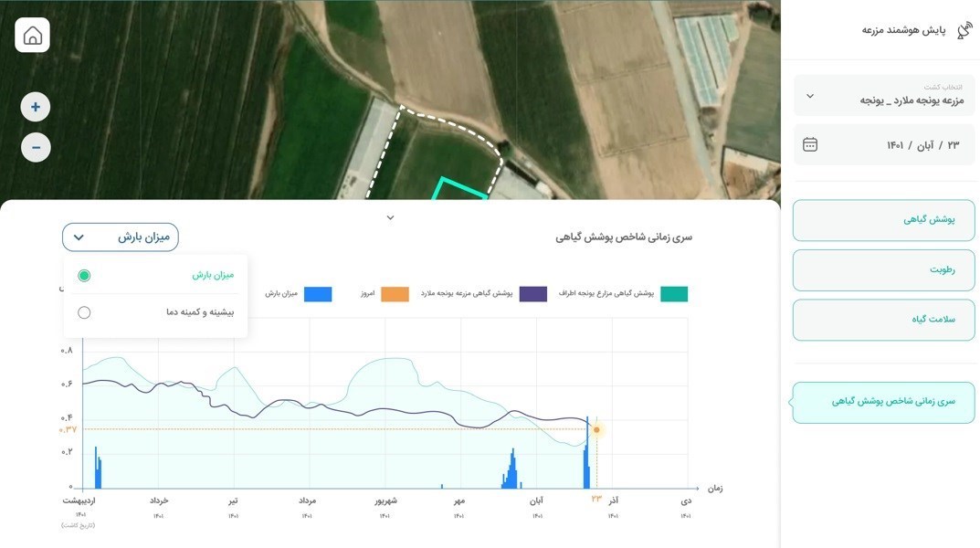
Task: Select the میزان بارش radio option
Action: (84, 275)
